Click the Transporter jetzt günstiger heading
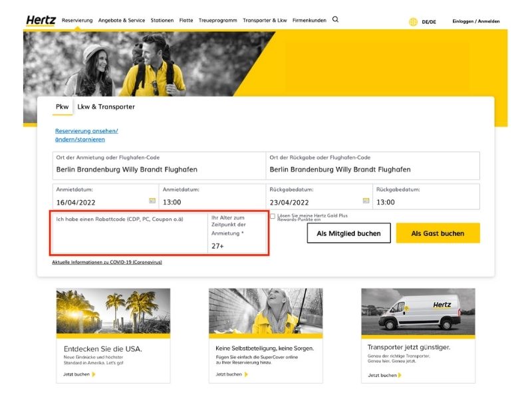532x399 pixels. click(409, 347)
